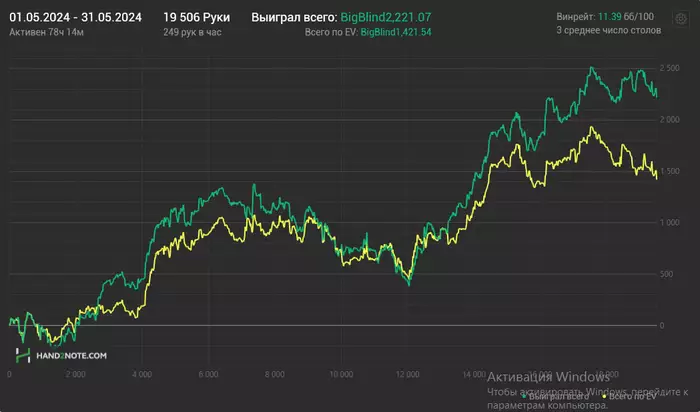Click '3 среднее число столов' text
The width and height of the screenshot is (700, 412).
(x=608, y=30)
